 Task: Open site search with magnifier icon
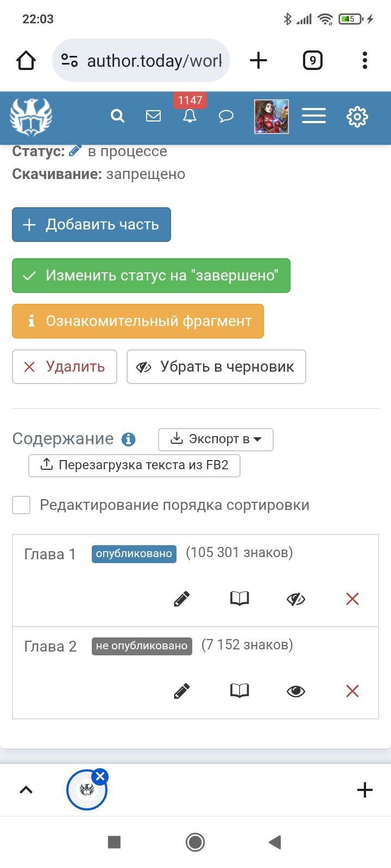click(117, 116)
